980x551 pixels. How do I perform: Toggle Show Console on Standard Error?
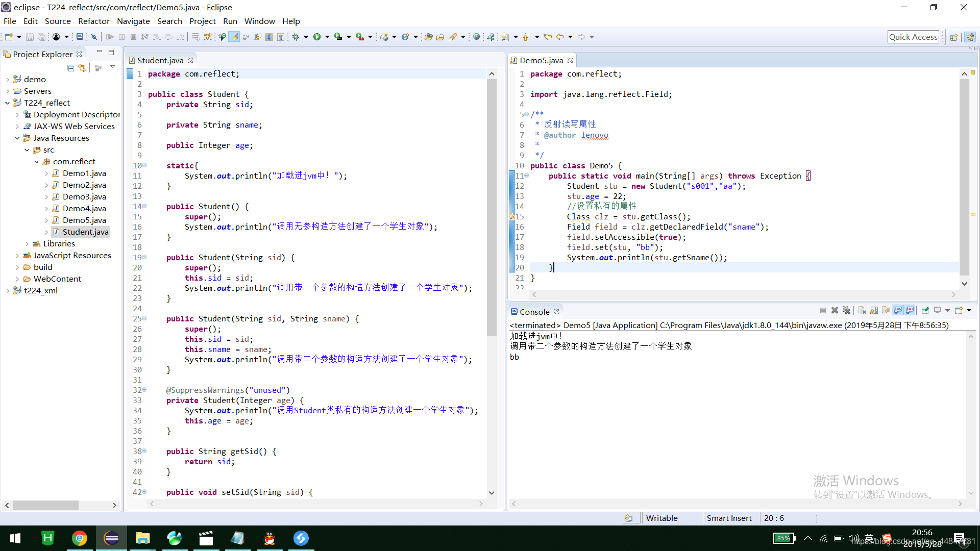[910, 310]
